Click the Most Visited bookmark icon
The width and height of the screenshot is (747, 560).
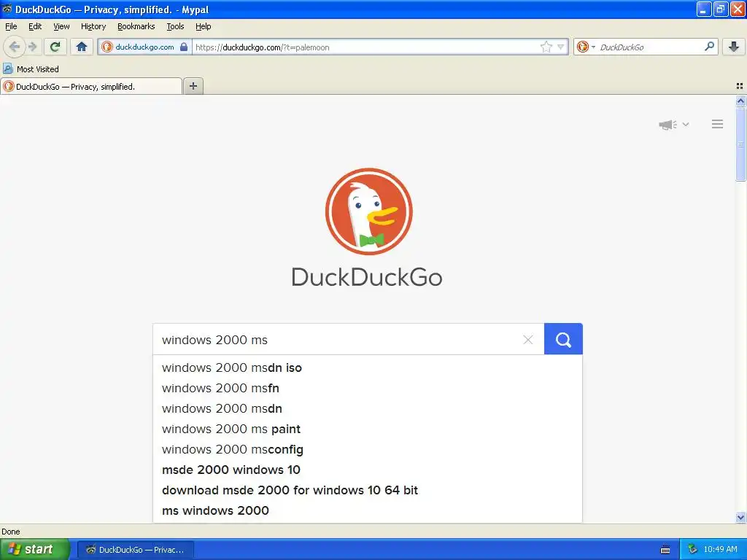(x=7, y=69)
